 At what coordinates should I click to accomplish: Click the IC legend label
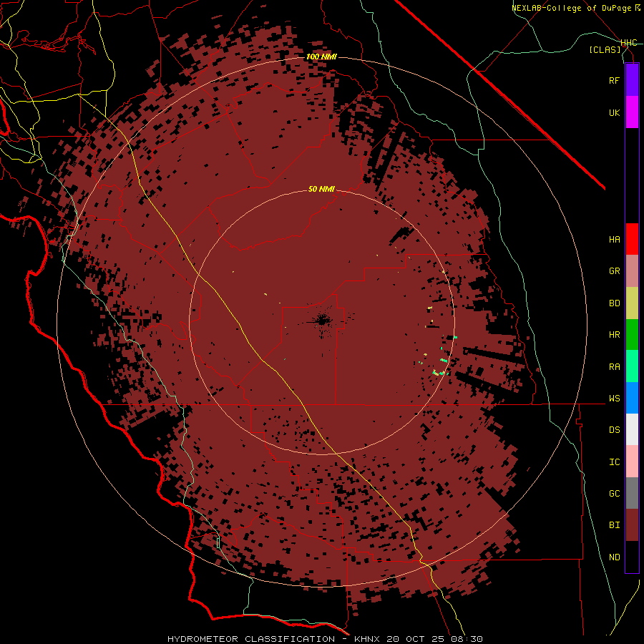614,462
